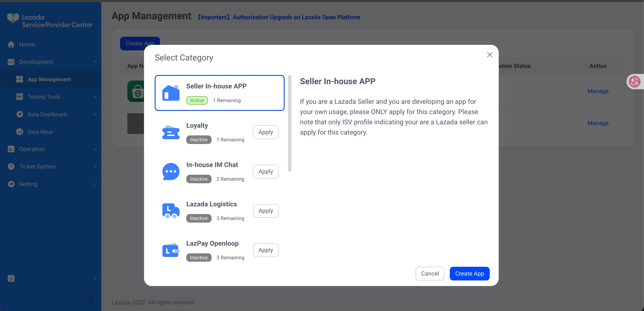This screenshot has height=311, width=644.
Task: Click the Seller In-house APP house icon
Action: 171,93
